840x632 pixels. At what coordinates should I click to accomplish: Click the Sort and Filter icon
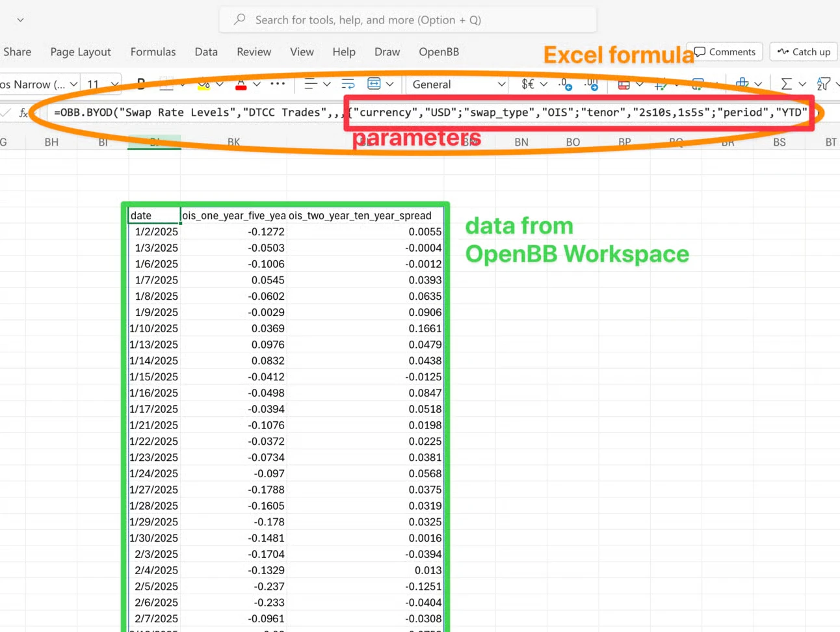[823, 84]
